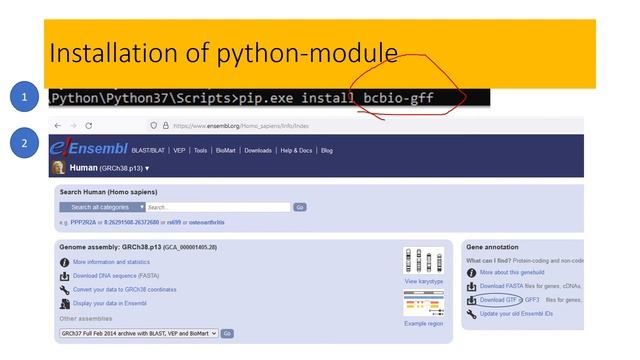This screenshot has height=360, width=640.
Task: Click the Human species portrait icon
Action: [58, 168]
